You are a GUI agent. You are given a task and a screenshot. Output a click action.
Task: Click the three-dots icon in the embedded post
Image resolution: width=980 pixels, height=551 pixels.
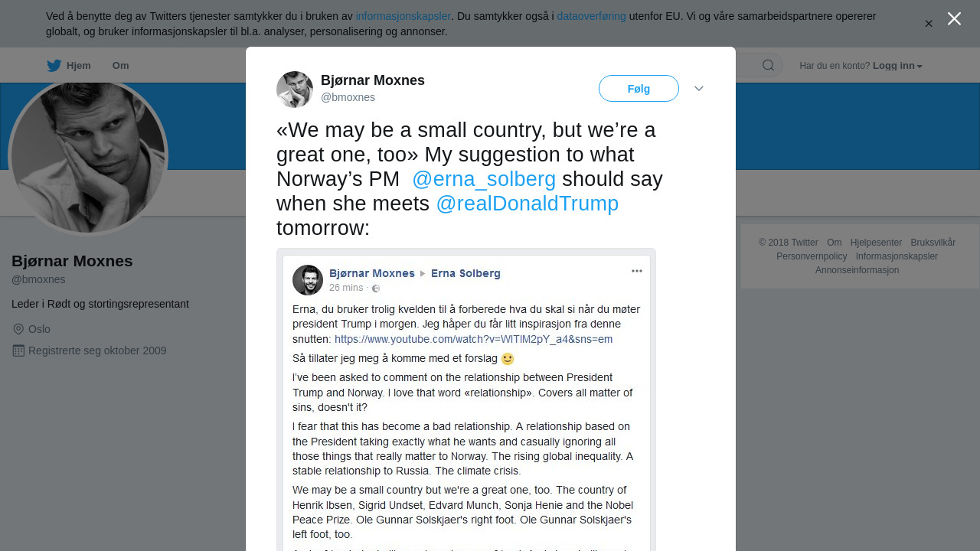click(x=636, y=271)
